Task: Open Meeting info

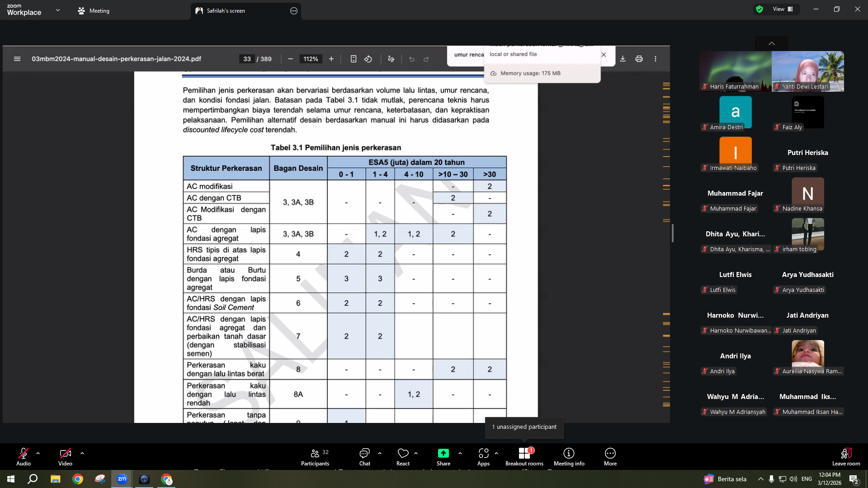Action: [x=569, y=456]
